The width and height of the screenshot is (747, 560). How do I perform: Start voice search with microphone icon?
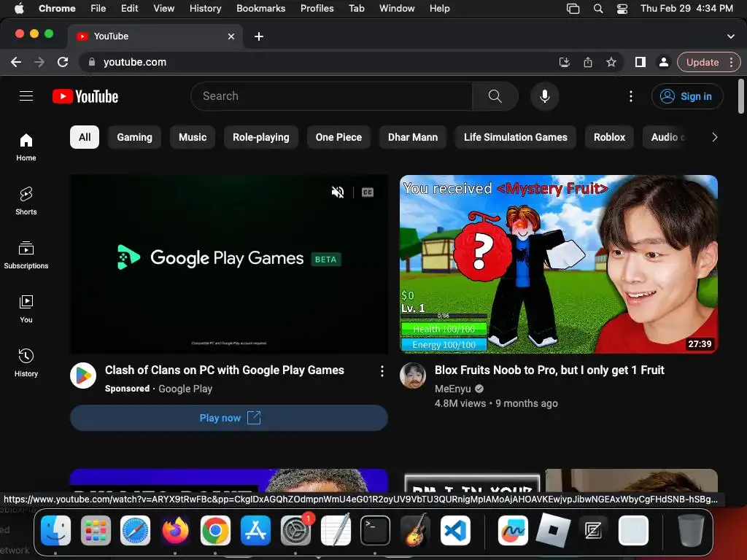[544, 96]
